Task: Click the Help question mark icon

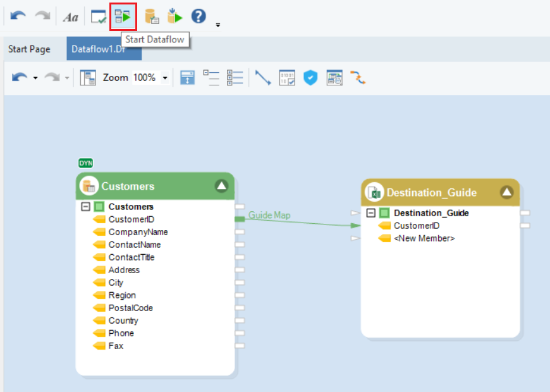Action: click(199, 16)
